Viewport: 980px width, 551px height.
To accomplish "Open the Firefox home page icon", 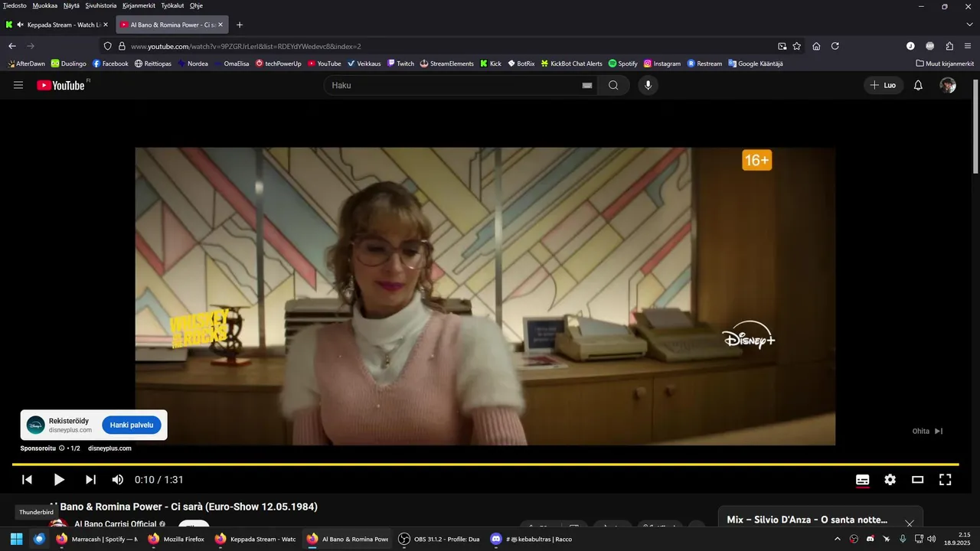I will pos(816,46).
